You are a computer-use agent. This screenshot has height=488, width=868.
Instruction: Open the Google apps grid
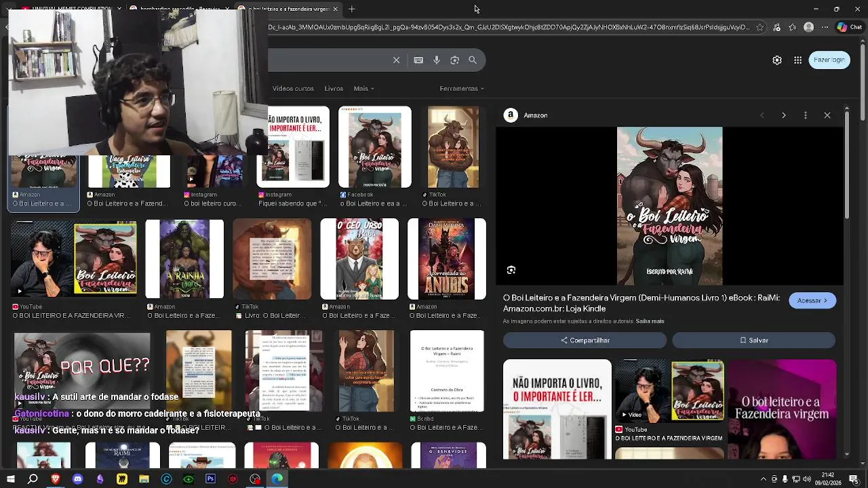(x=798, y=60)
